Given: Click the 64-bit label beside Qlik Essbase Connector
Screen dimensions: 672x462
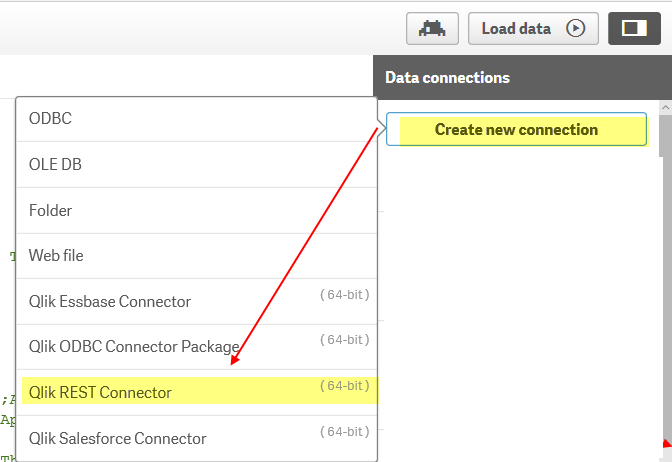Looking at the screenshot, I should pyautogui.click(x=345, y=295).
